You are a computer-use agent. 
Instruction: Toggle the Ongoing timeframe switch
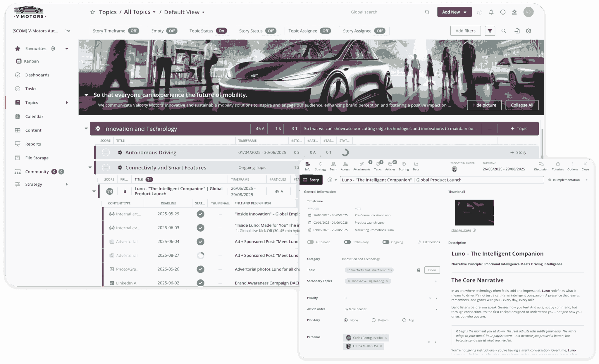click(386, 242)
